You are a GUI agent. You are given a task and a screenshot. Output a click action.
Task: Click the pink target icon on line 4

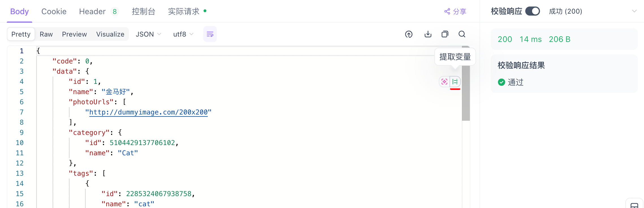click(444, 82)
